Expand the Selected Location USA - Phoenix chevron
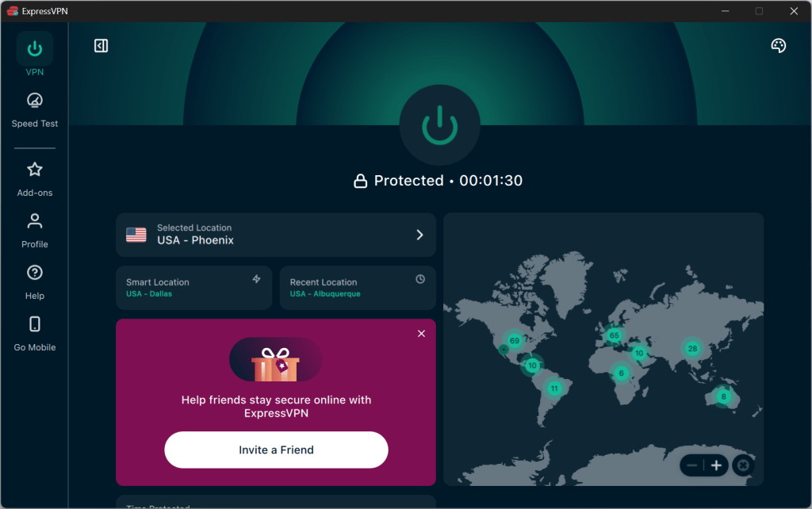This screenshot has height=509, width=812. [419, 235]
